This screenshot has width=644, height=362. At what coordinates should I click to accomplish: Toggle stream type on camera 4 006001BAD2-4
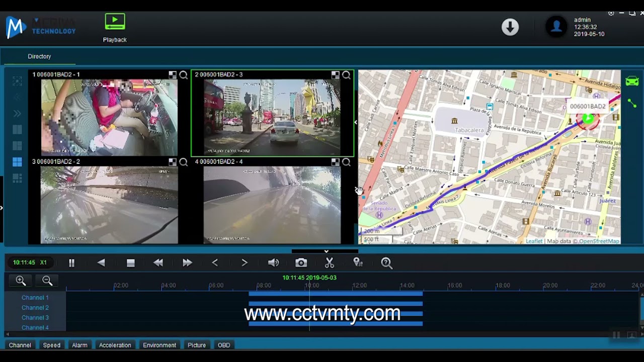click(335, 162)
